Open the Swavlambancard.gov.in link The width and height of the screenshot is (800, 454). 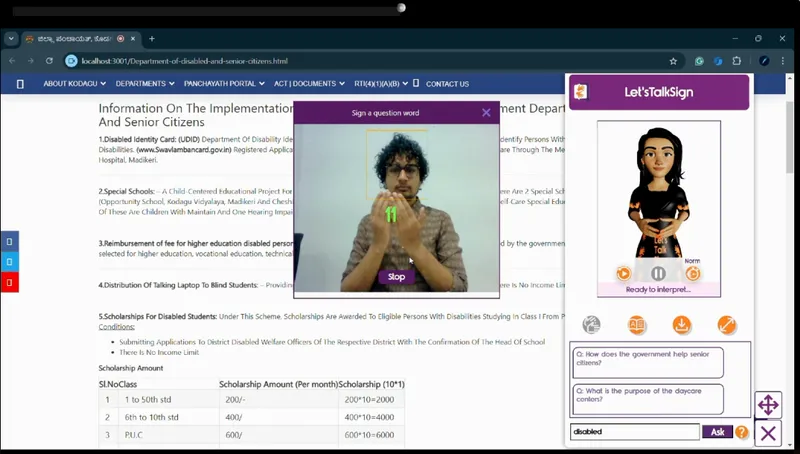tap(184, 149)
